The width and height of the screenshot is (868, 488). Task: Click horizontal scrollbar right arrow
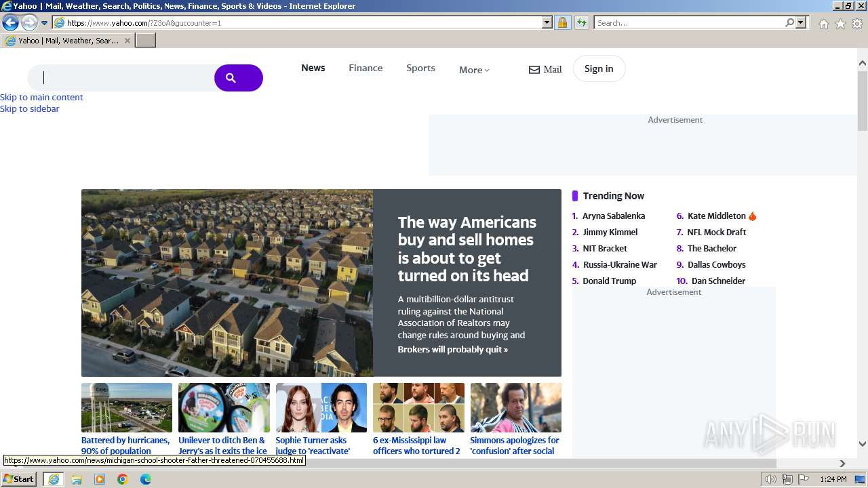click(x=843, y=464)
